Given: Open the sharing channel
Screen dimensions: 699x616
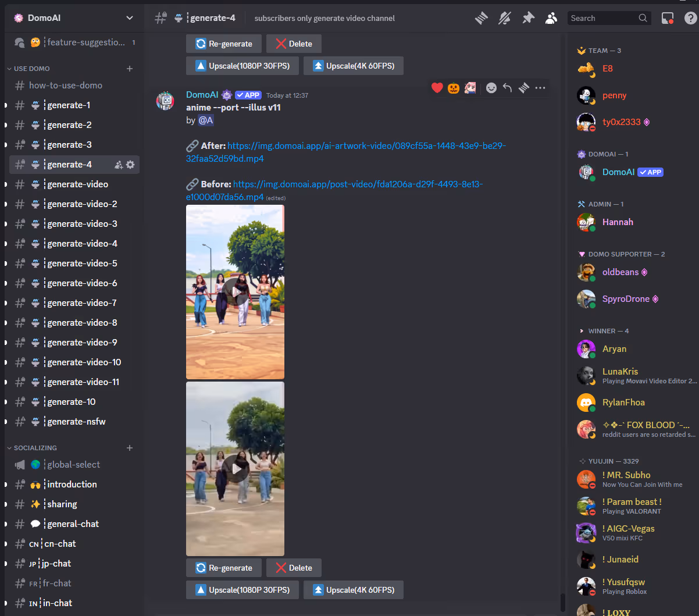Looking at the screenshot, I should tap(74, 504).
